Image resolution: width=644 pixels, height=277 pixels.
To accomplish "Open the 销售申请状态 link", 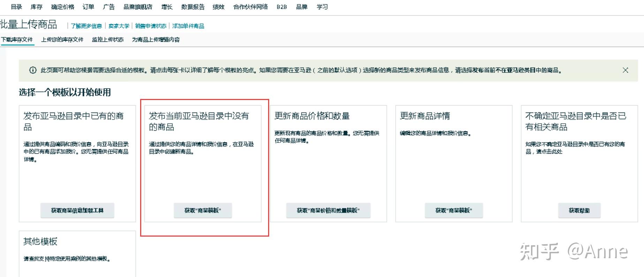I will click(151, 26).
